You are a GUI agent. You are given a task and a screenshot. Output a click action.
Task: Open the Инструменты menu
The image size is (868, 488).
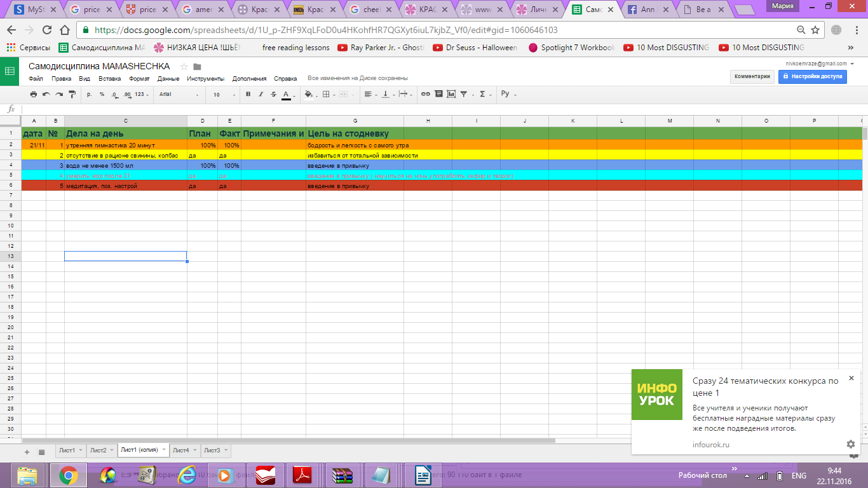coord(206,79)
